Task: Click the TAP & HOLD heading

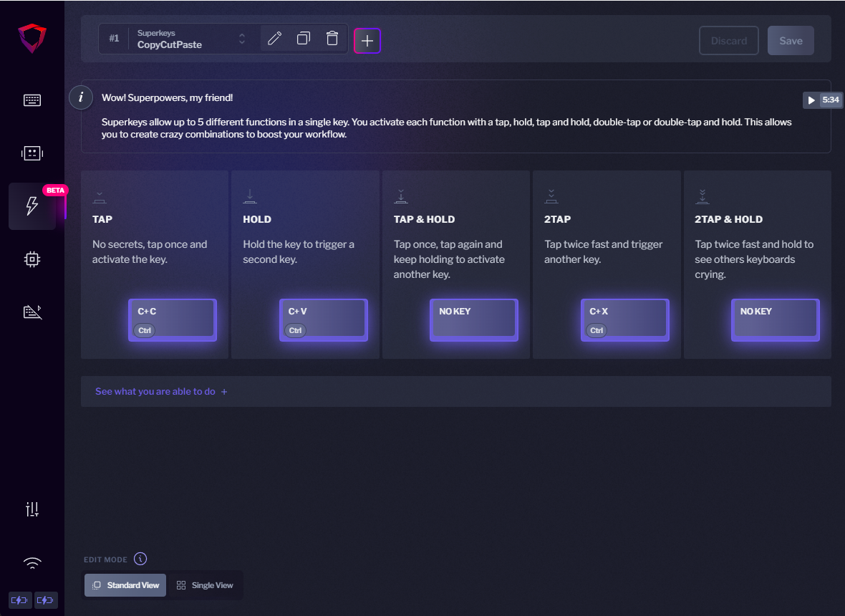Action: click(424, 219)
